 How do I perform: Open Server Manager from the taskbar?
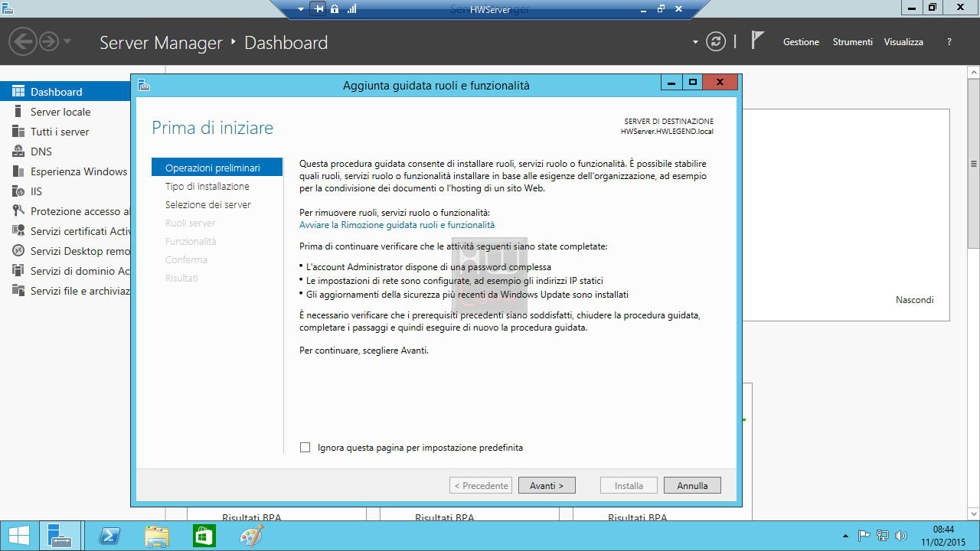[60, 536]
